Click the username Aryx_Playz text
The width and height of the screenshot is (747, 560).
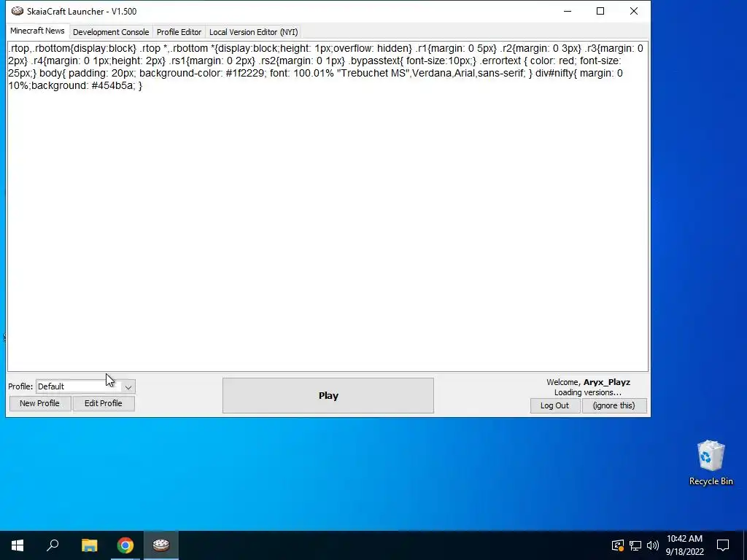607,382
